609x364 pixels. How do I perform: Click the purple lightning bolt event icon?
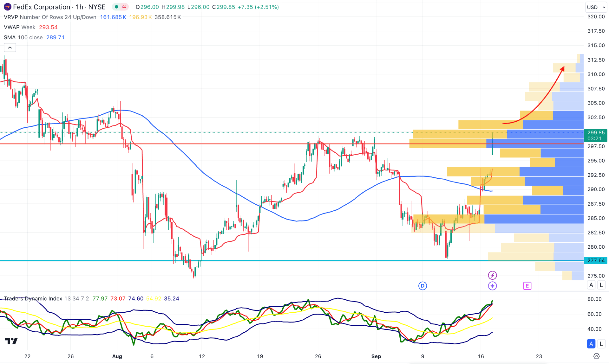click(x=492, y=275)
